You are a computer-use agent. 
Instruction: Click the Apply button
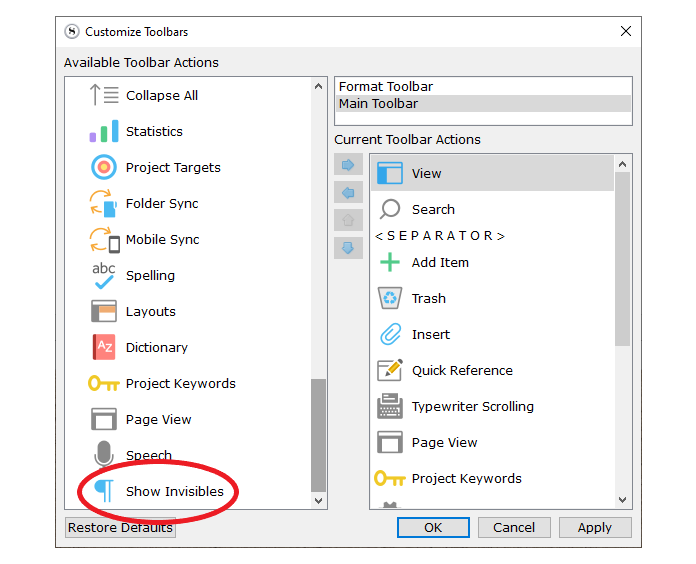(595, 527)
